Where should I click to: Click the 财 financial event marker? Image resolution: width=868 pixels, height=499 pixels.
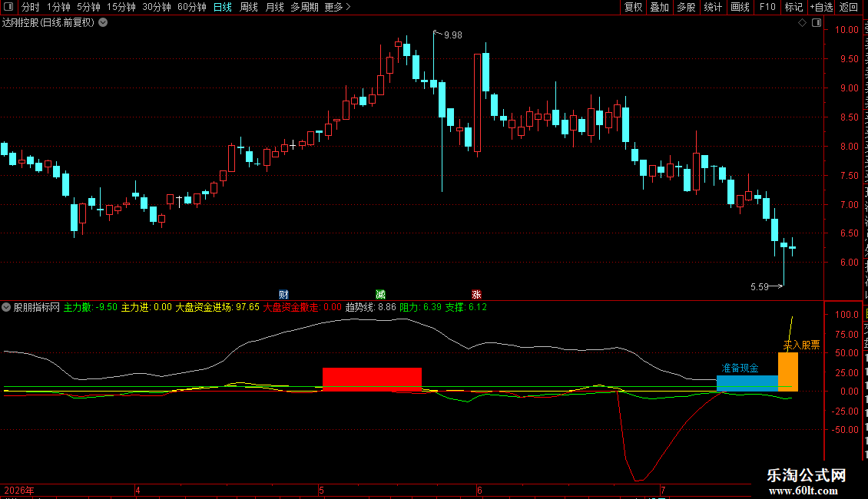point(284,294)
